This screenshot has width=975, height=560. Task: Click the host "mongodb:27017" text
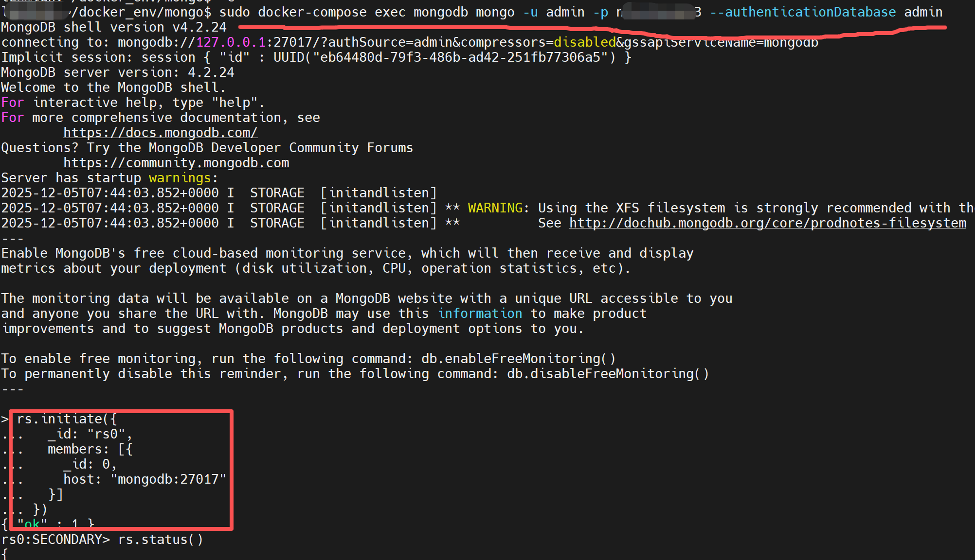[144, 479]
